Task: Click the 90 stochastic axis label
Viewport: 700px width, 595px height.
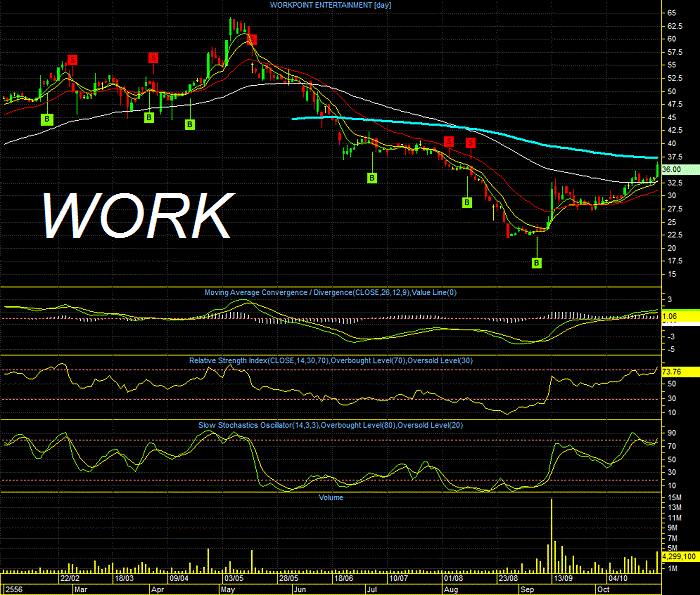Action: 672,433
